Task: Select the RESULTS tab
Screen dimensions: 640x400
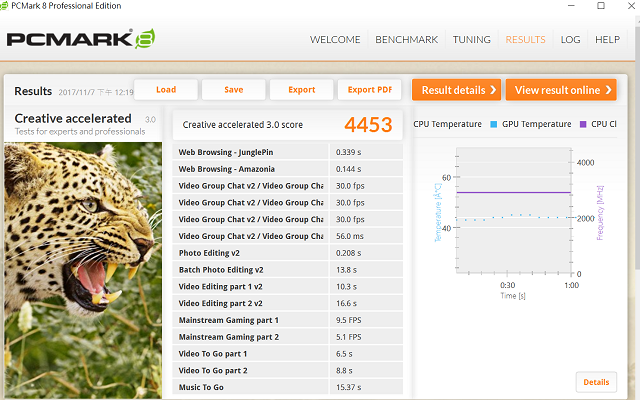Action: 525,40
